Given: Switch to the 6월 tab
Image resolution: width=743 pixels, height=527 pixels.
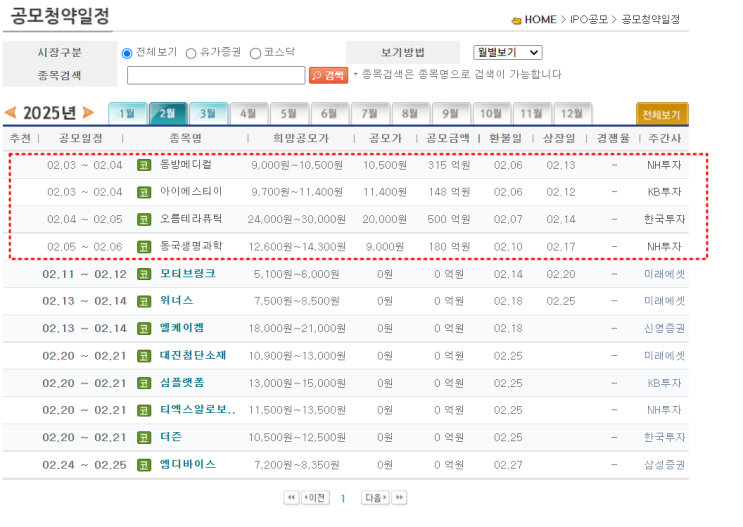Looking at the screenshot, I should [x=330, y=114].
